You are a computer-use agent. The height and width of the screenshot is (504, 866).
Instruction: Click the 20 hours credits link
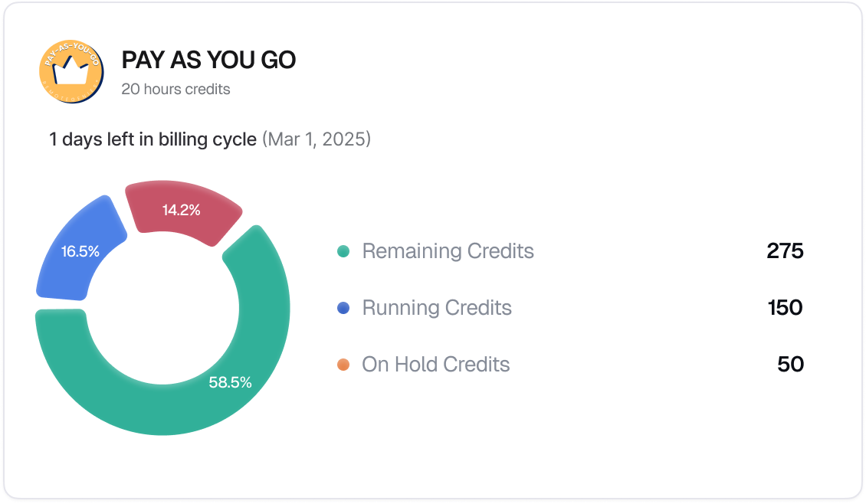(175, 89)
